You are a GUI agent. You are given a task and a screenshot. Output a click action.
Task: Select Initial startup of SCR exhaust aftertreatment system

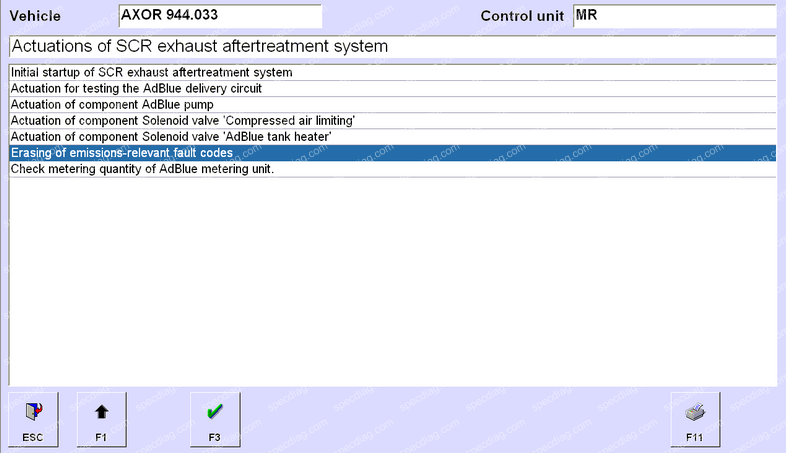pos(151,72)
